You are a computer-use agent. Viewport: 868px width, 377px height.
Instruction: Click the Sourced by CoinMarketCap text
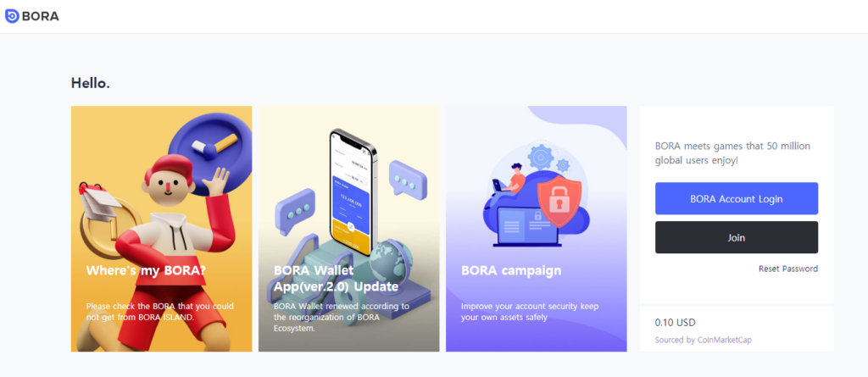703,340
